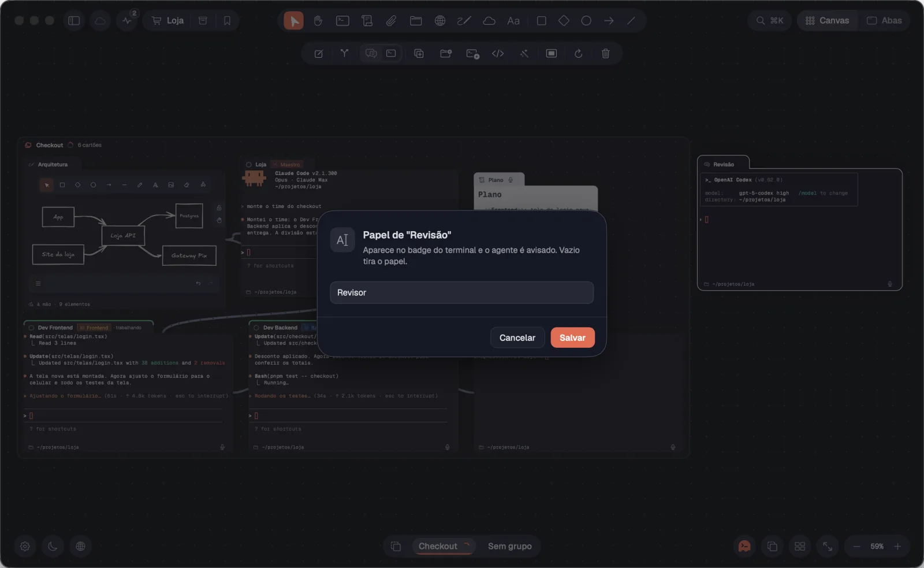Toggle dark mode moon button
Viewport: 924px width, 568px height.
click(53, 546)
